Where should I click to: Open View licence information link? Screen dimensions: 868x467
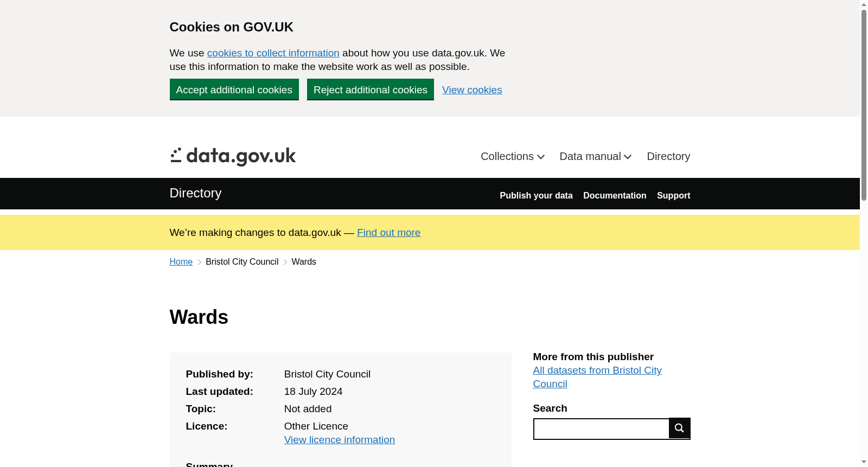340,440
